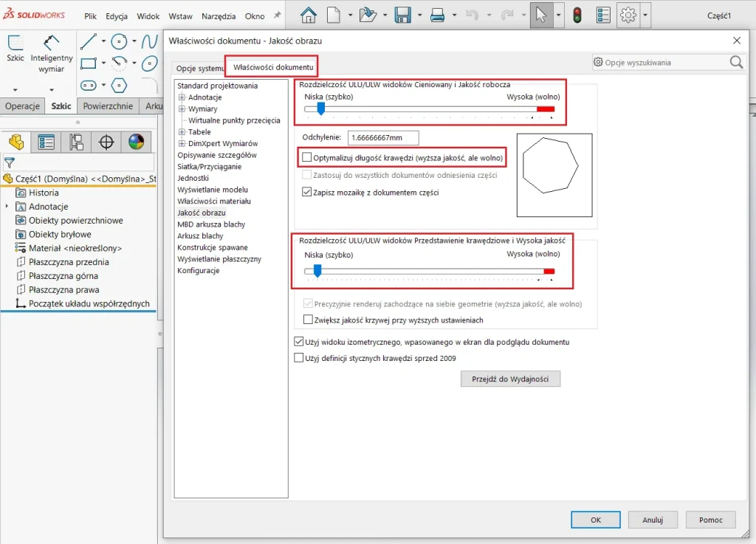Create a new document icon
Image resolution: width=756 pixels, height=544 pixels.
(334, 16)
